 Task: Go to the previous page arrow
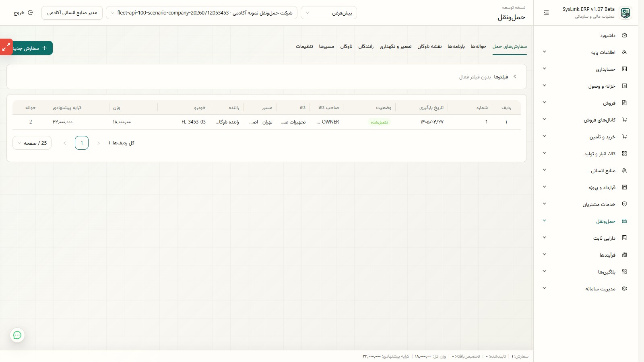point(99,143)
